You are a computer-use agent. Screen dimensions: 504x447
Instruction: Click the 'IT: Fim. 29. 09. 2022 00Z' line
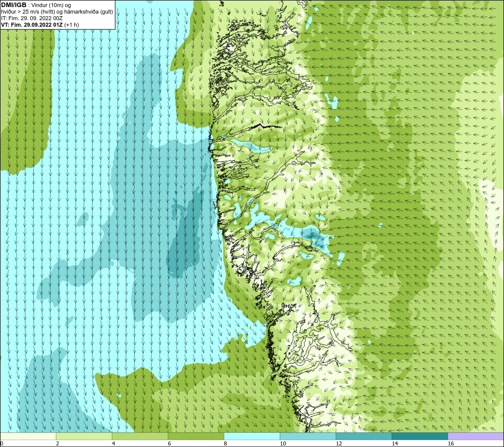32,18
